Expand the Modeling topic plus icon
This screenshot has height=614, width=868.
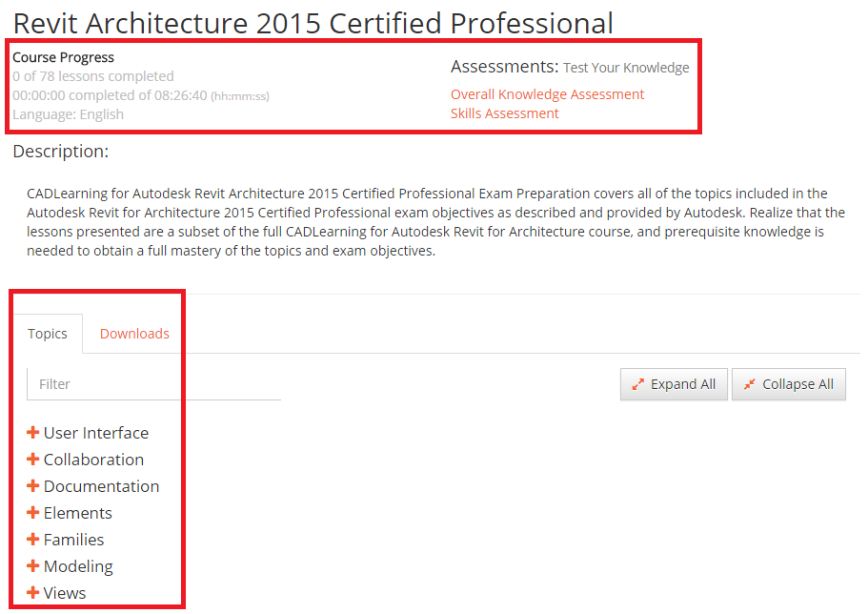(32, 565)
